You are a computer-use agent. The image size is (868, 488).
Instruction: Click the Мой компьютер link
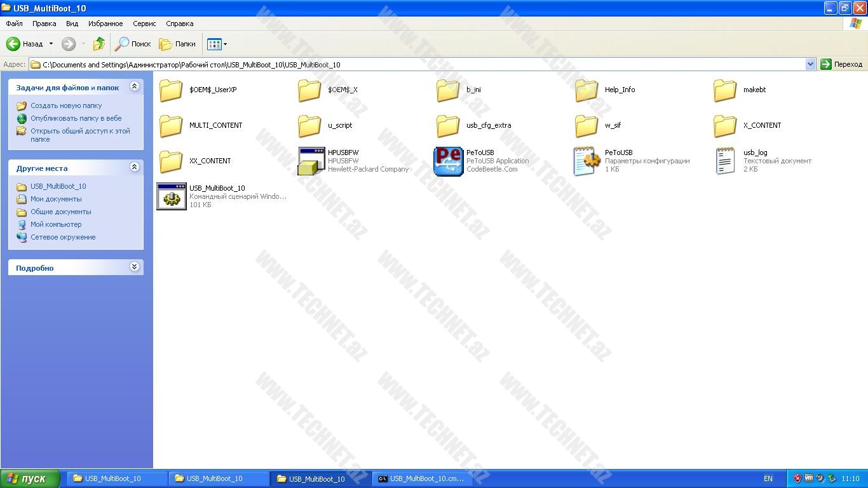coord(56,224)
